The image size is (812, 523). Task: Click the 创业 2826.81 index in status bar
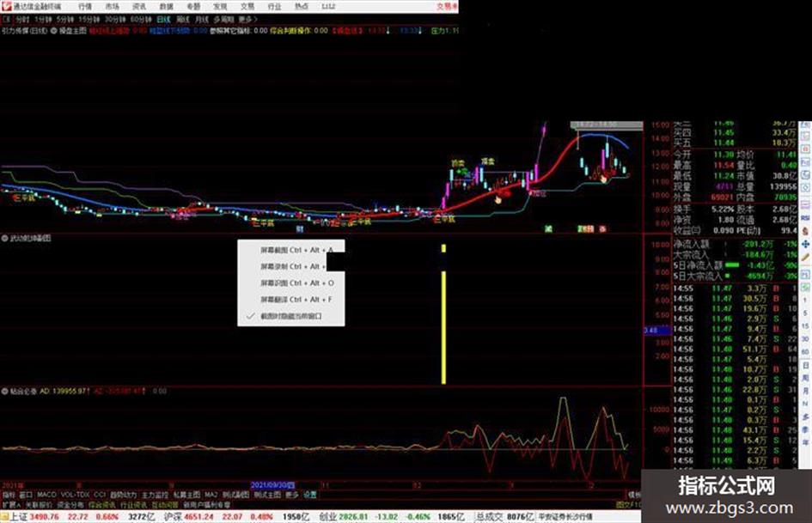pyautogui.click(x=344, y=517)
